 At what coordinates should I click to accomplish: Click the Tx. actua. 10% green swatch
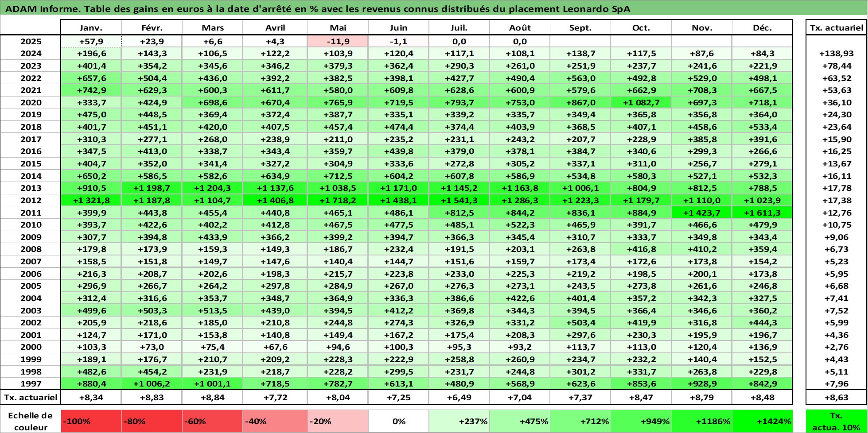click(837, 421)
